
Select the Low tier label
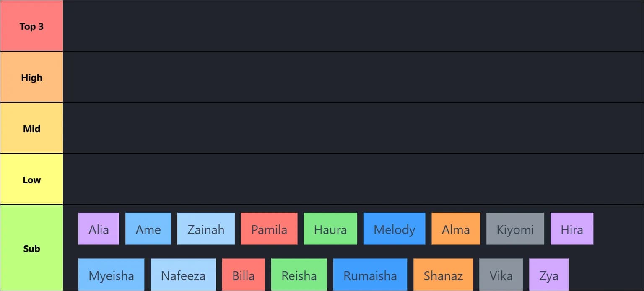tap(31, 179)
